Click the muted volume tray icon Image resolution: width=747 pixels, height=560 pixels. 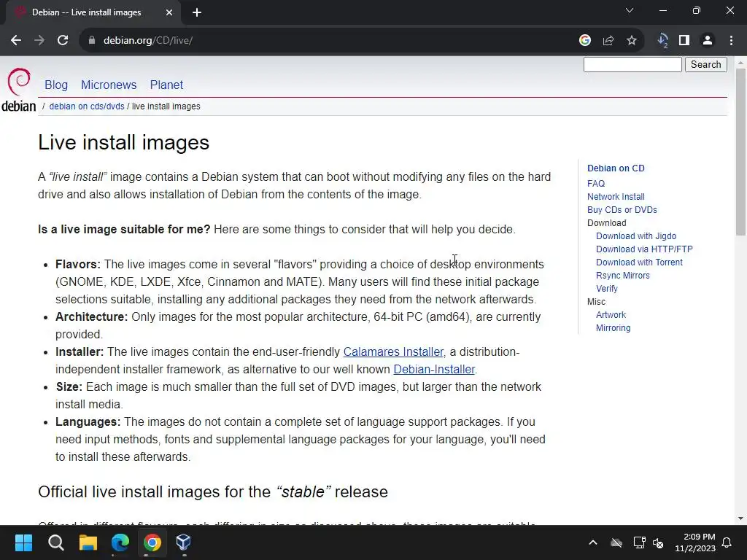click(x=658, y=542)
